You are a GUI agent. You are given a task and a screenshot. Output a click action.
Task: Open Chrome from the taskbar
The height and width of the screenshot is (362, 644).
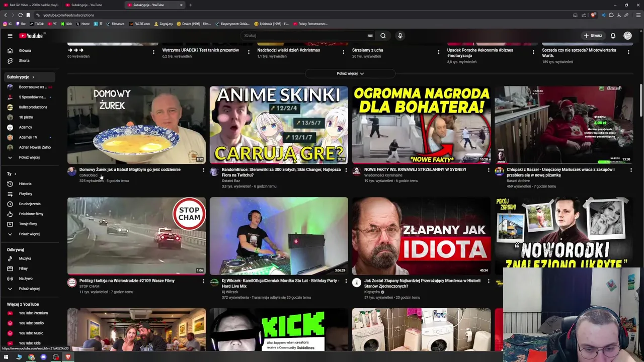tap(31, 357)
